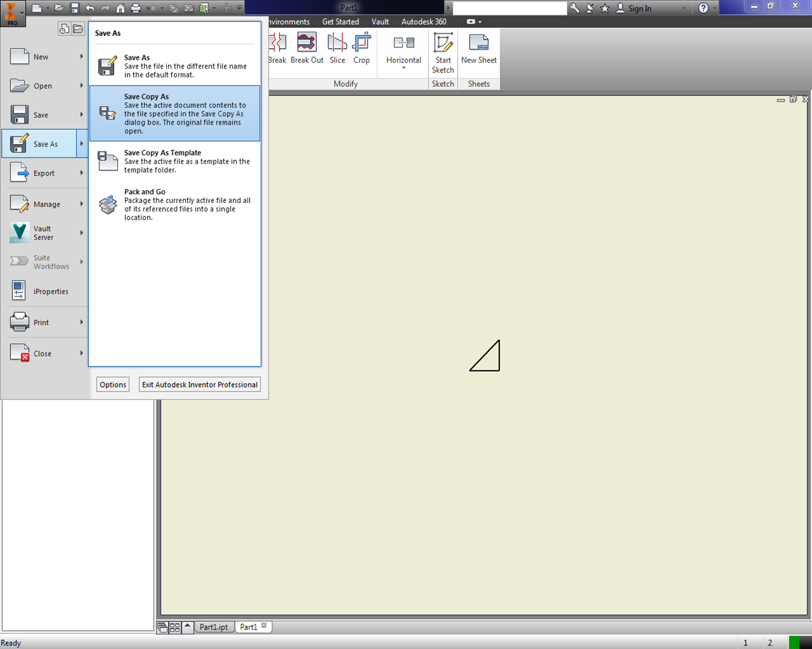The width and height of the screenshot is (812, 649).
Task: Open the Pack and Go command
Action: (x=178, y=204)
